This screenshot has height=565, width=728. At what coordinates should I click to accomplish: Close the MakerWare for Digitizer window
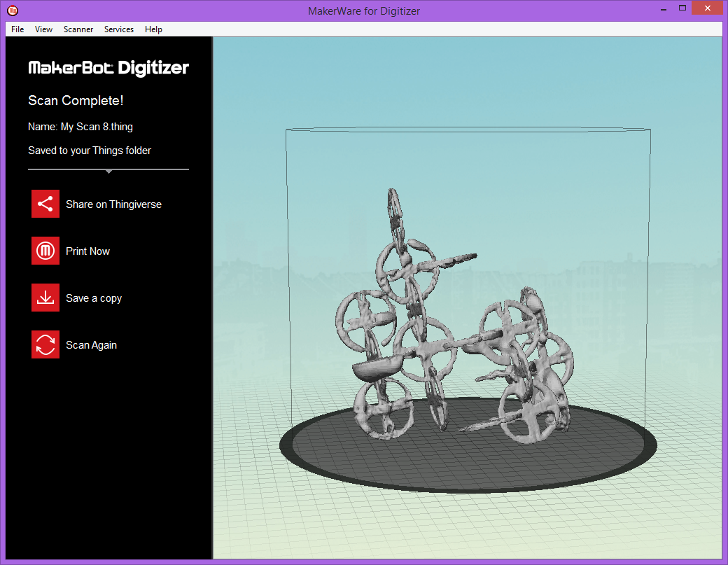[x=708, y=8]
